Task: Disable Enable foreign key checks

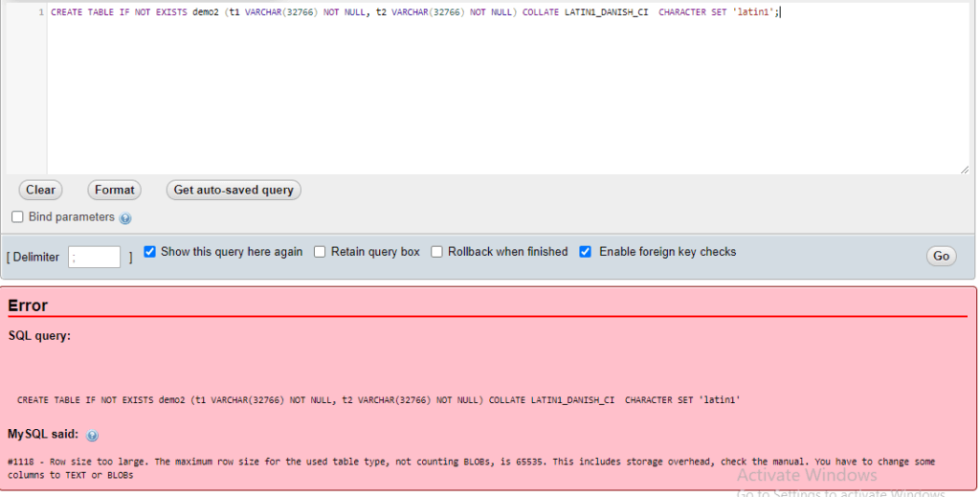Action: [586, 252]
